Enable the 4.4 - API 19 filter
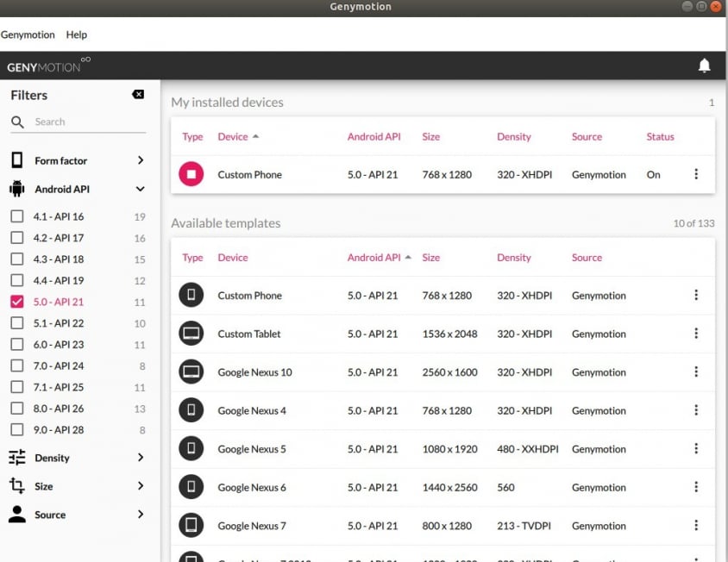728x562 pixels. (x=17, y=280)
